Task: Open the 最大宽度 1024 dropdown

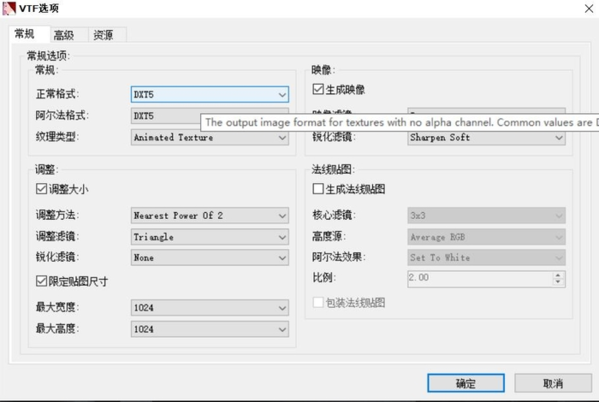Action: pyautogui.click(x=210, y=308)
